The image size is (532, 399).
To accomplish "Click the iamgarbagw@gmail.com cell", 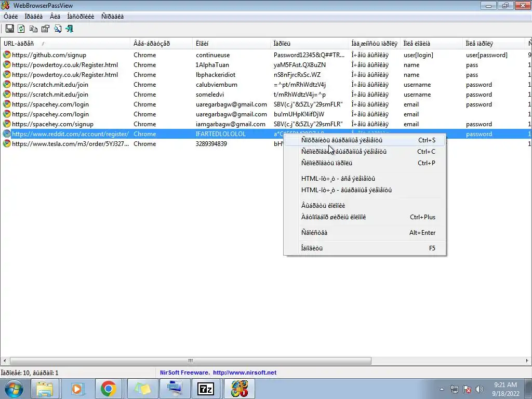I will pos(230,124).
